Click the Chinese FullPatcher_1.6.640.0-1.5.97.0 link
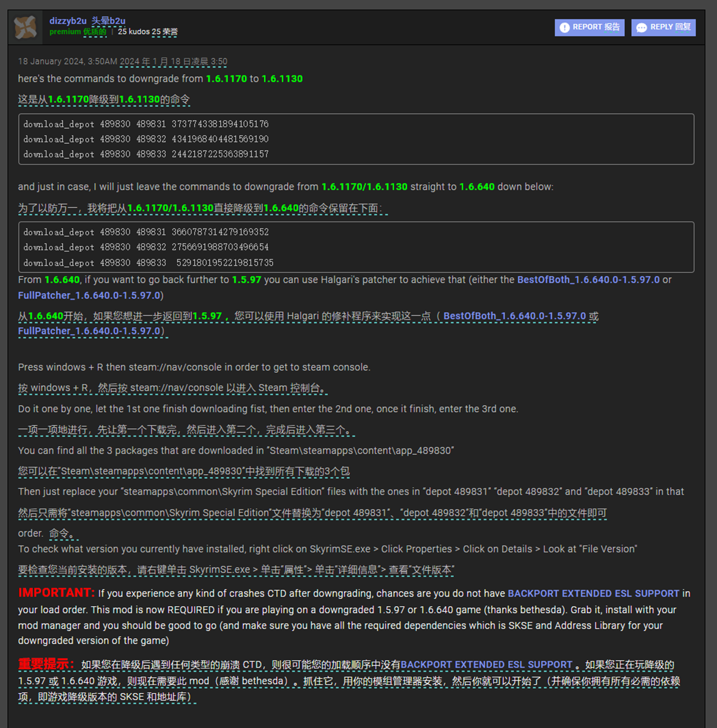This screenshot has height=728, width=717. click(88, 331)
